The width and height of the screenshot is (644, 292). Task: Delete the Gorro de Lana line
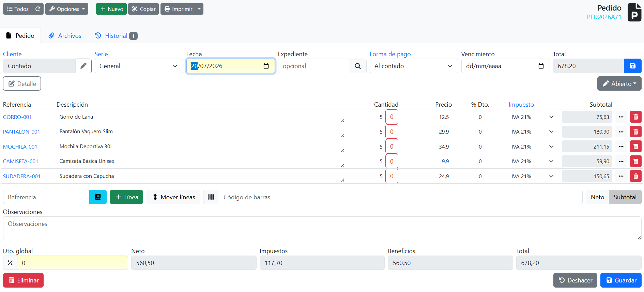click(x=635, y=117)
